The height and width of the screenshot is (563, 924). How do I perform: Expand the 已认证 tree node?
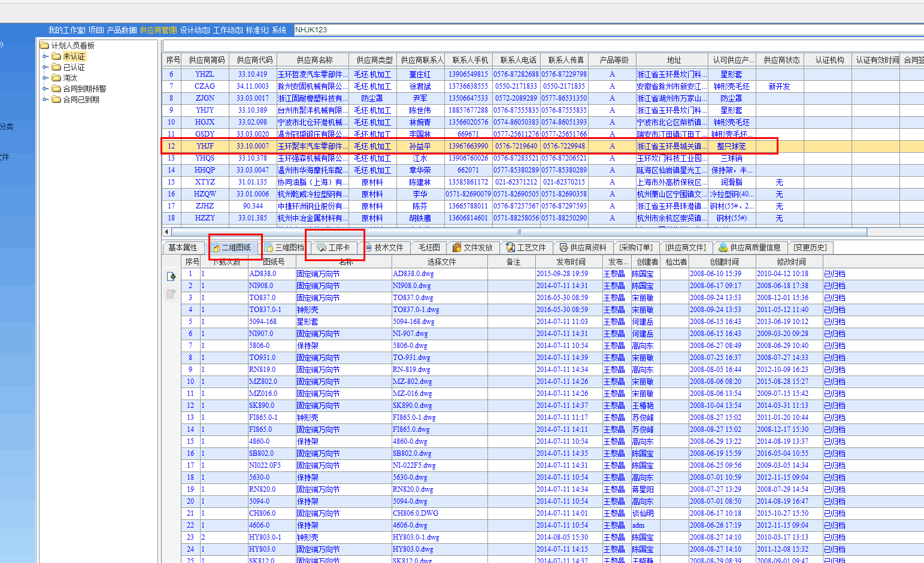[46, 67]
